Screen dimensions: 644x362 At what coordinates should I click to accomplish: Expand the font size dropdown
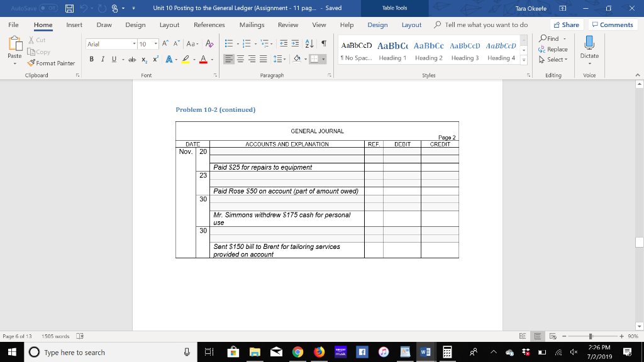tap(156, 43)
